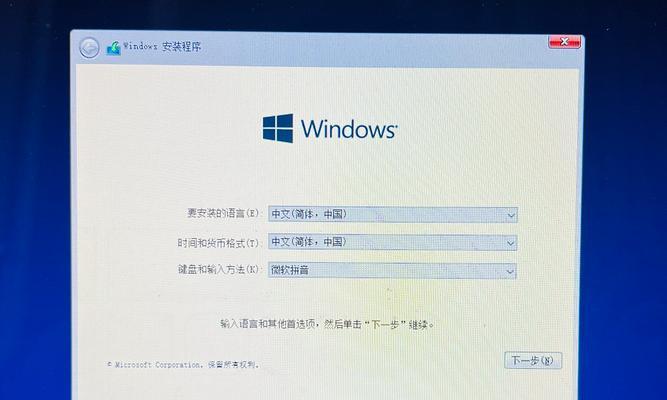Viewport: 667px width, 400px height.
Task: Click the round back arrow button
Action: point(89,48)
